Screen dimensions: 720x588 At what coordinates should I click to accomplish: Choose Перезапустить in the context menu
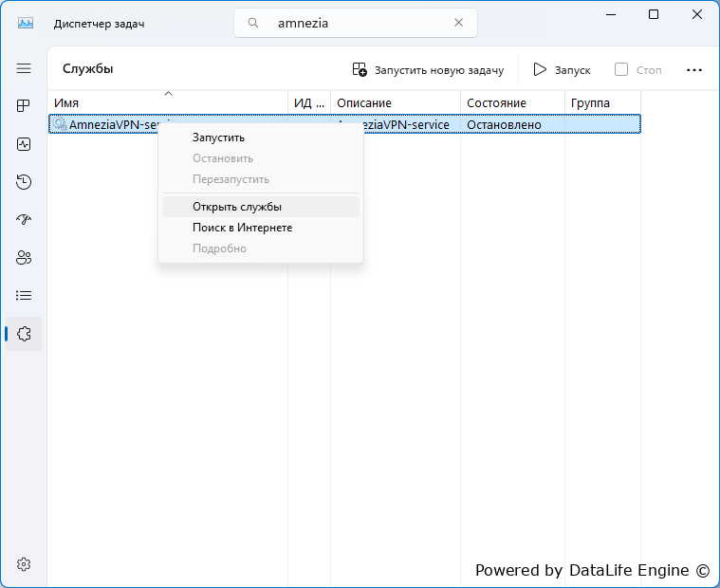(261, 179)
